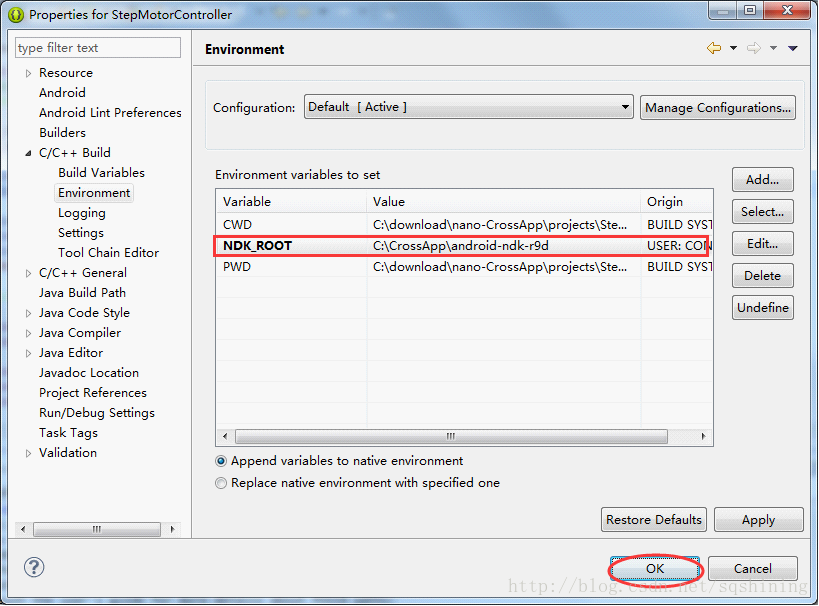Click the forward navigation arrow icon
819x606 pixels.
coord(754,48)
